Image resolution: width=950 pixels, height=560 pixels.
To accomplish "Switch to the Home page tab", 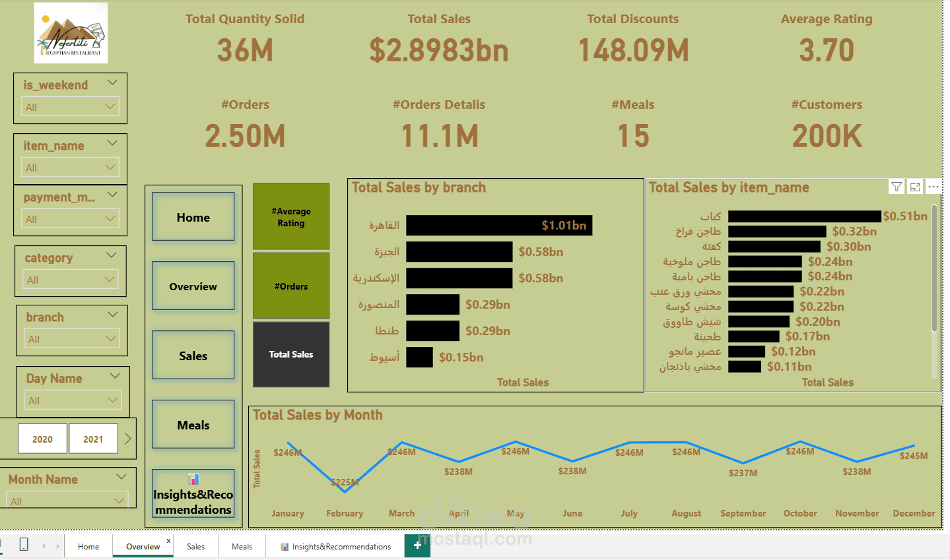I will (88, 546).
